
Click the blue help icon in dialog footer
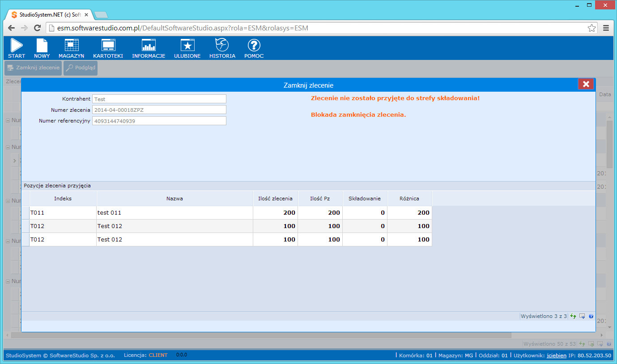(x=591, y=316)
